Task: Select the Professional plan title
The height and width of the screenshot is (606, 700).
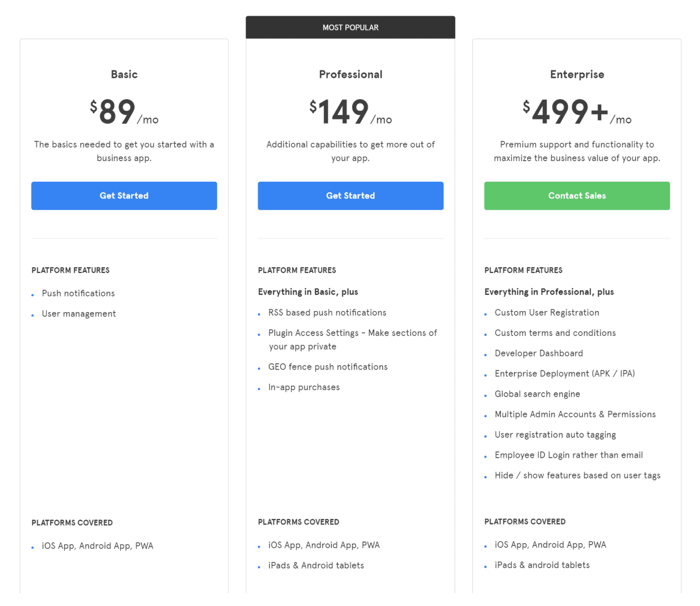Action: (351, 74)
